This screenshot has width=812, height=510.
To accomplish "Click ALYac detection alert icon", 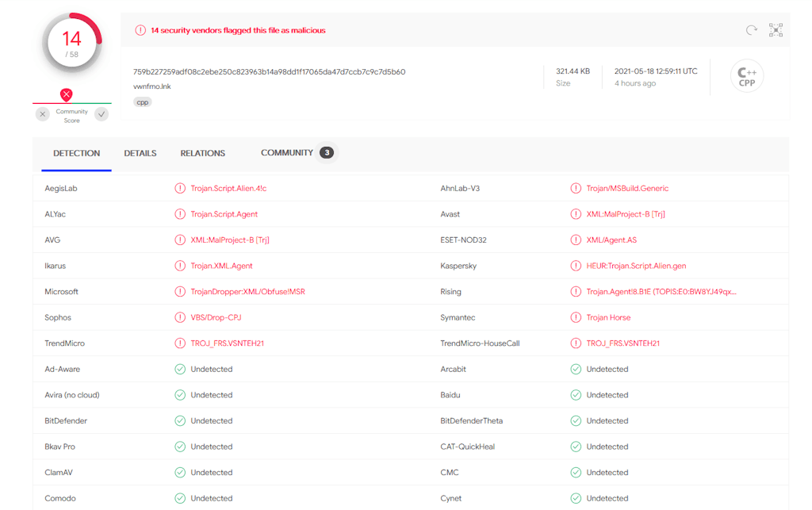I will coord(180,214).
